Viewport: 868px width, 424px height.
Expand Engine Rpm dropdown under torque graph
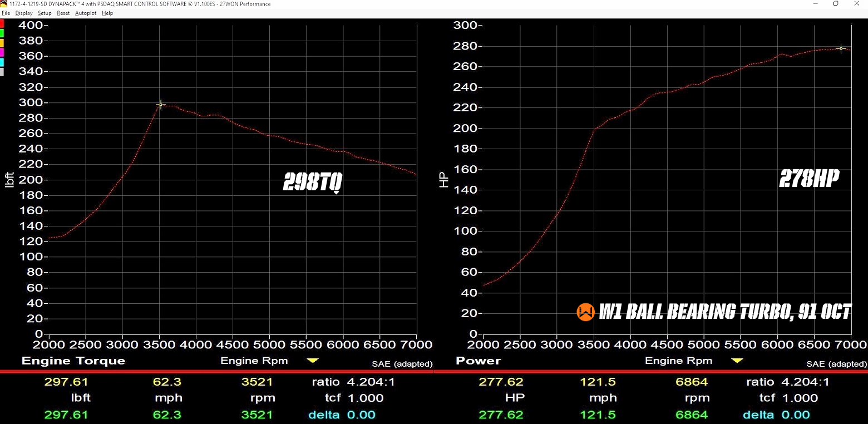point(313,361)
